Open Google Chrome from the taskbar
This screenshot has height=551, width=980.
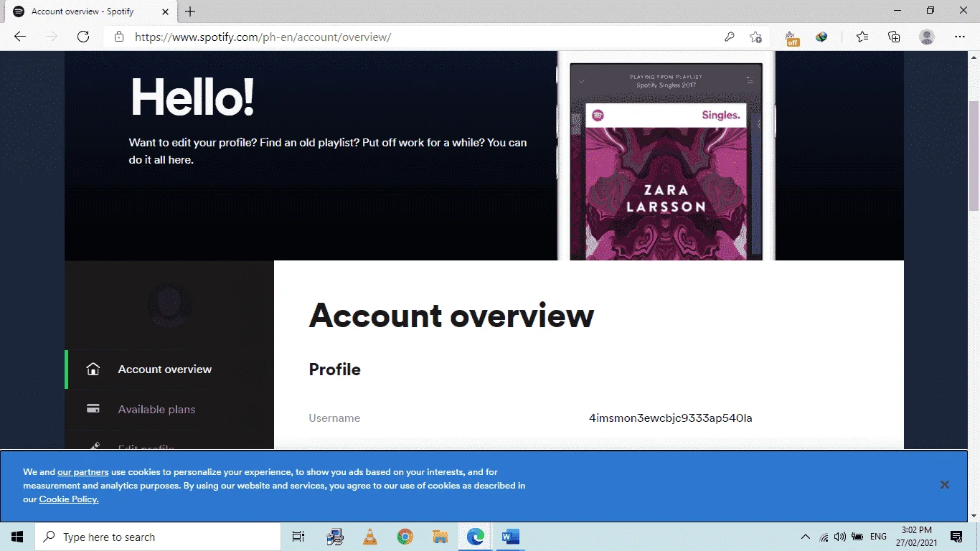(405, 537)
